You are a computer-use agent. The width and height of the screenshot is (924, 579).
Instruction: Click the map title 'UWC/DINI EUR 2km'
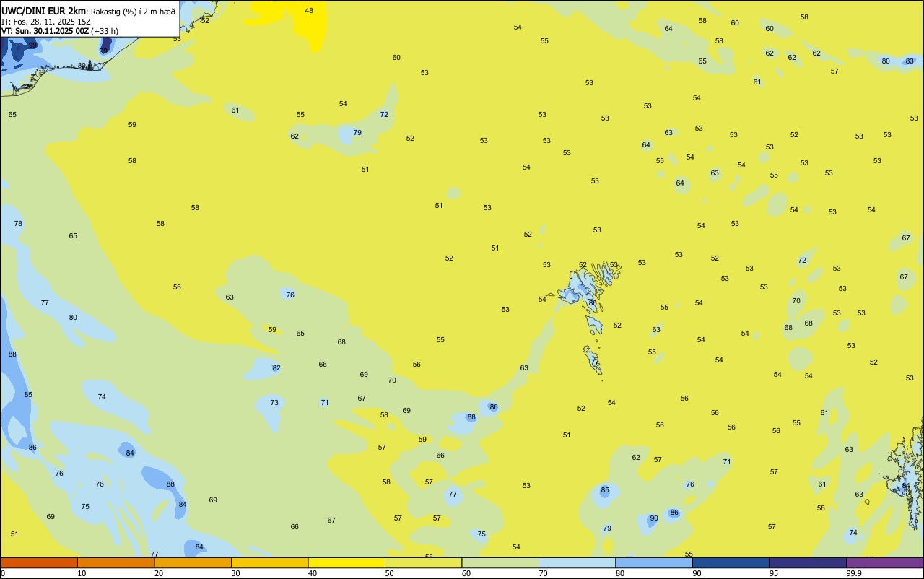(44, 11)
